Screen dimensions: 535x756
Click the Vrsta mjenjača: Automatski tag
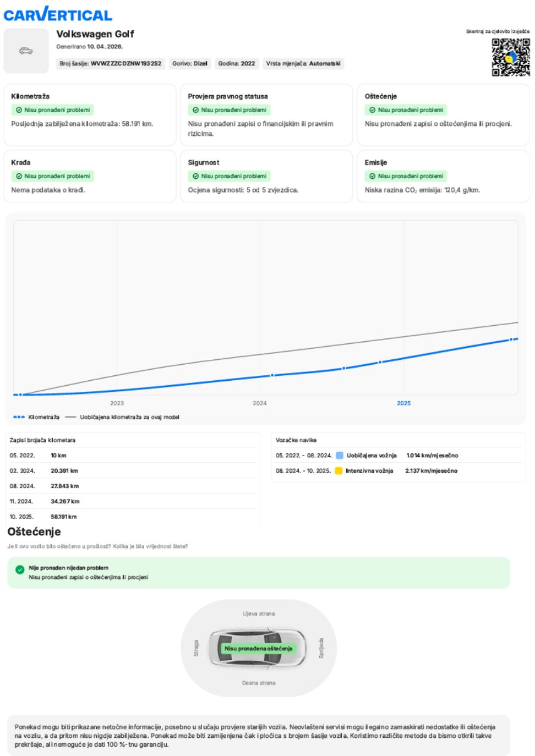303,64
